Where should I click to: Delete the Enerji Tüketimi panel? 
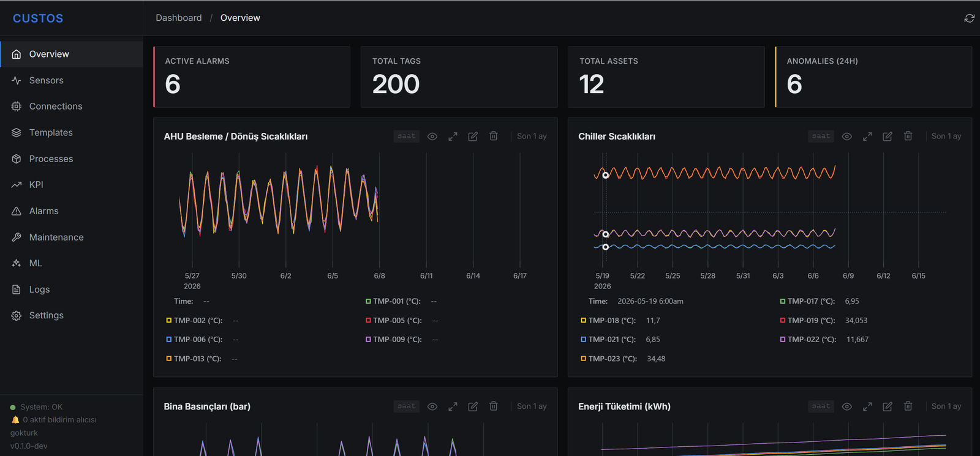pyautogui.click(x=908, y=406)
